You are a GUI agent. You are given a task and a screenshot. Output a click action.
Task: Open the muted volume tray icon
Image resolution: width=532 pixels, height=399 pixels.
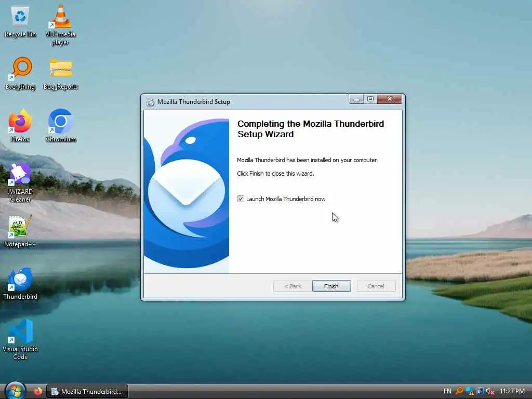coord(489,391)
